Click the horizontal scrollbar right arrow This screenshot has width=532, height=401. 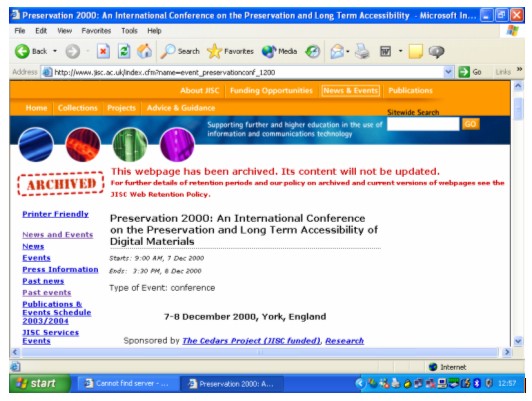(x=507, y=352)
